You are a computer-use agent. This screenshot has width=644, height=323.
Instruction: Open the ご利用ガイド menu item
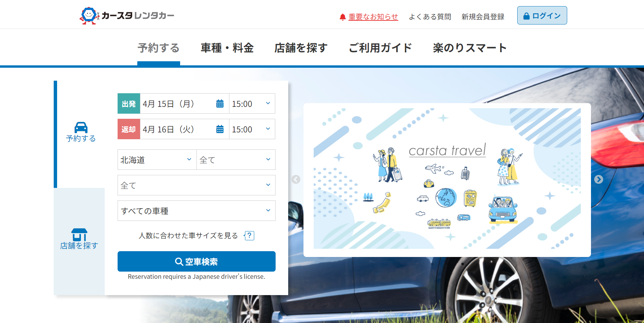(x=380, y=48)
